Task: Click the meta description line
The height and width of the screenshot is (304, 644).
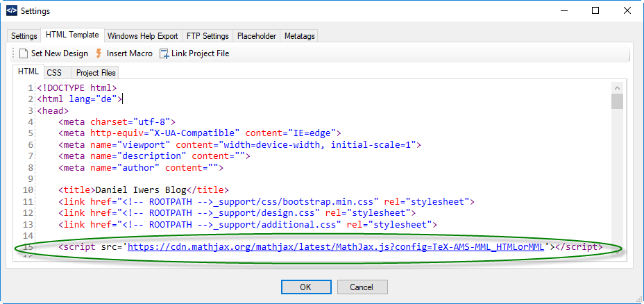Action: point(155,156)
